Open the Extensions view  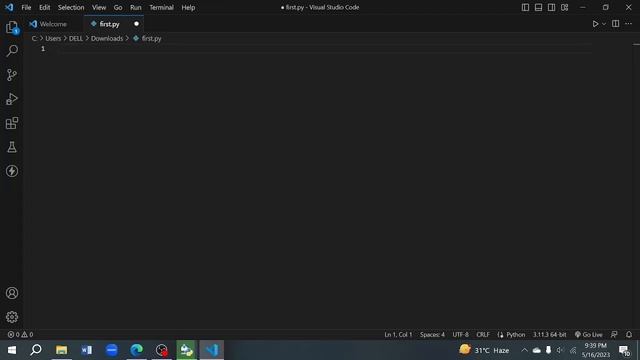12,123
